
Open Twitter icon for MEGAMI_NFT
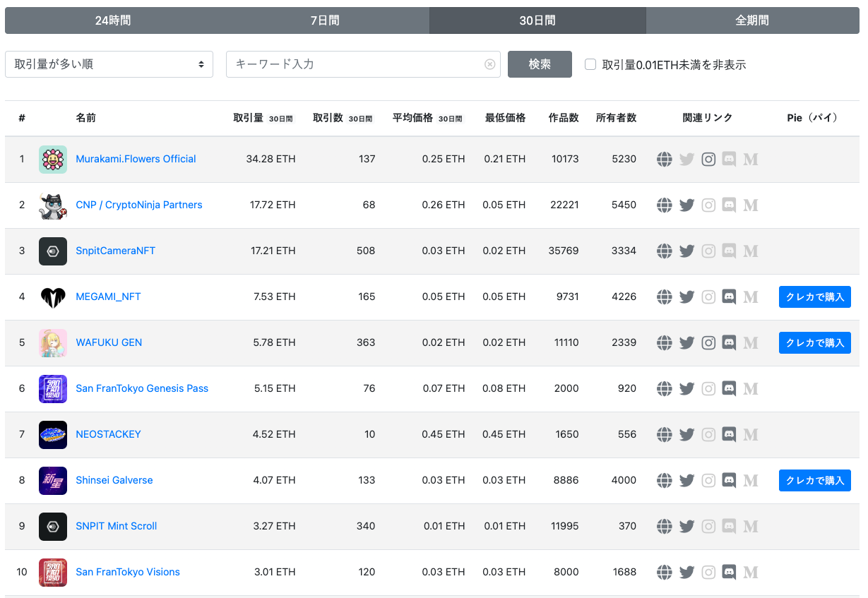[x=686, y=297]
